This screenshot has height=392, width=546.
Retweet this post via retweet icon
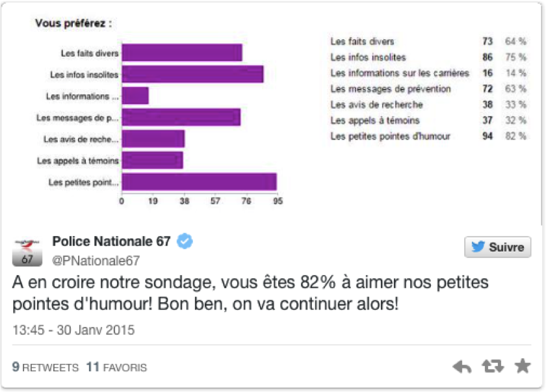click(493, 366)
